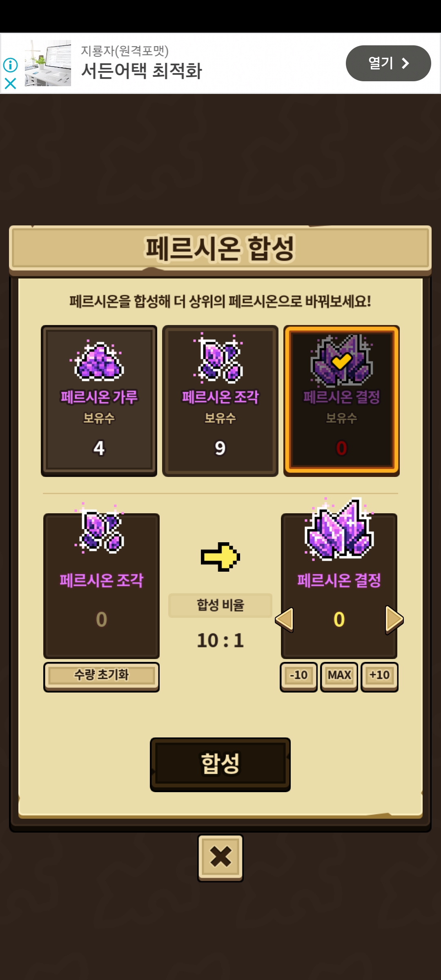Screen dimensions: 441x980
Task: Click the ad info icon
Action: (11, 65)
